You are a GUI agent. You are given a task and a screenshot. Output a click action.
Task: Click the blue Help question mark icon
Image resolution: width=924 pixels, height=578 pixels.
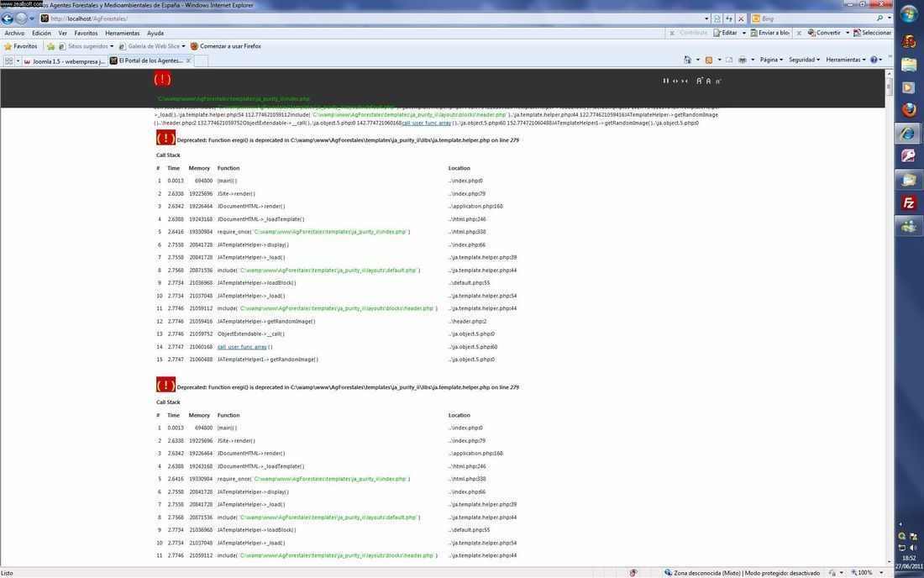pyautogui.click(x=874, y=60)
